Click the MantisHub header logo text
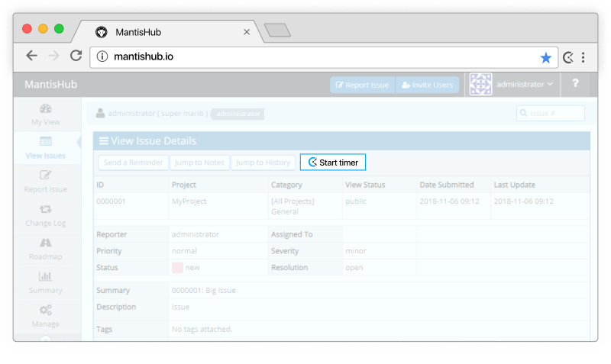Screen dimensions: 611x364 coord(50,85)
